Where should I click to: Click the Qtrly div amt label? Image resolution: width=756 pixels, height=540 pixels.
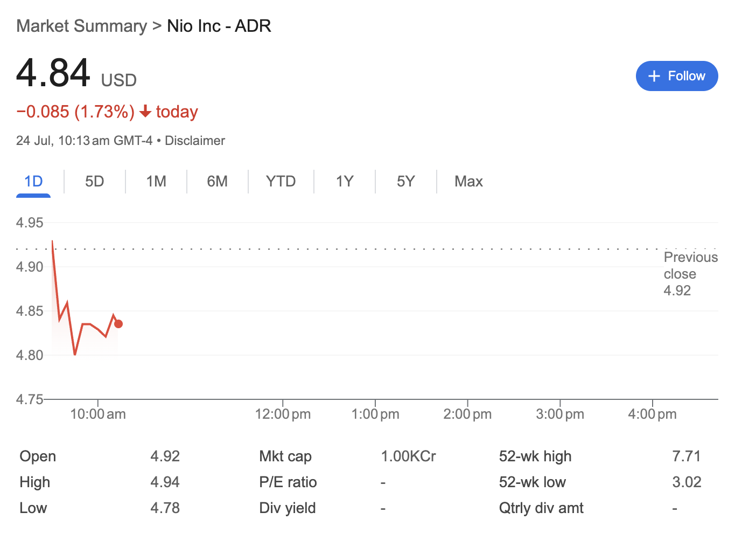[541, 508]
